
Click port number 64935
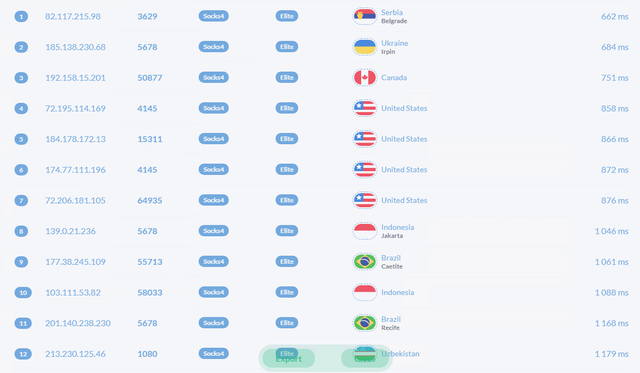[150, 200]
